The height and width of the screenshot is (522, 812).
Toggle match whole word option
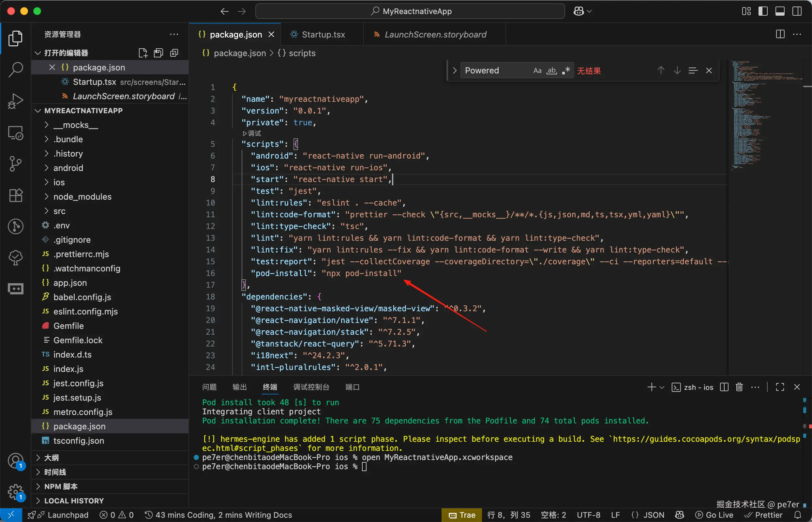click(551, 70)
